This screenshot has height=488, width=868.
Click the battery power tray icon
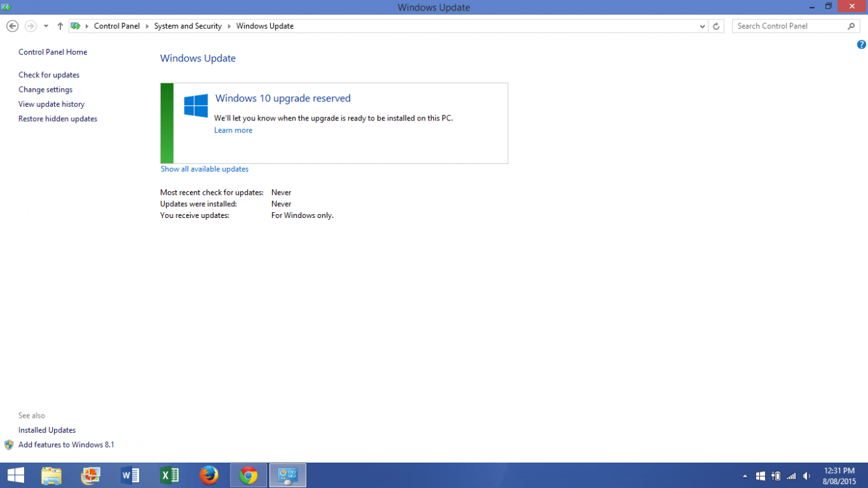point(776,476)
